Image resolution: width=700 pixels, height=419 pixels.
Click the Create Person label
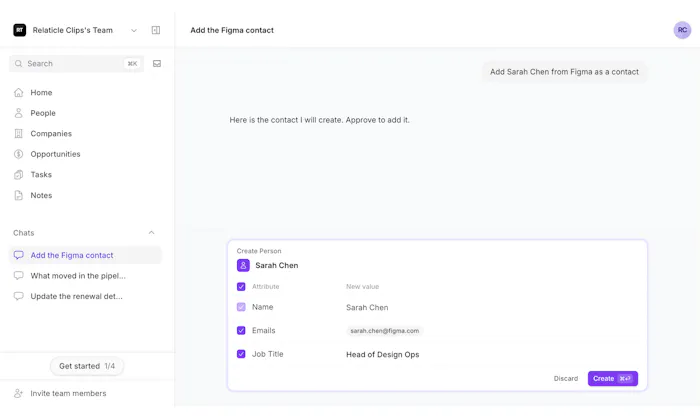(259, 251)
